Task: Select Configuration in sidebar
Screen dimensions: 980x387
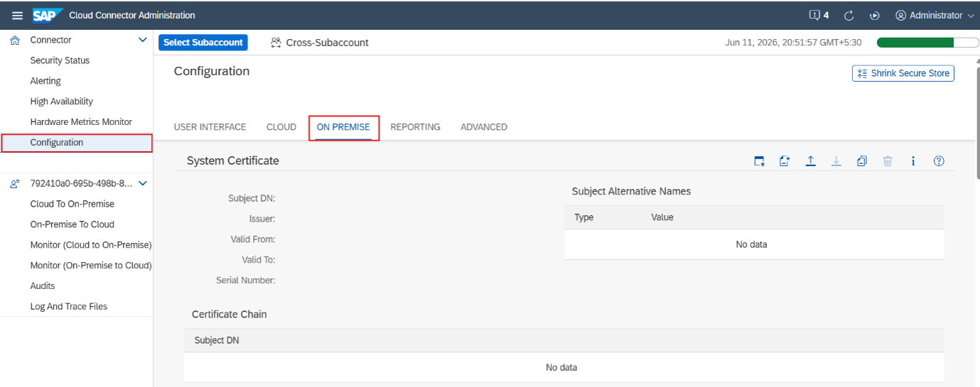Action: [77, 143]
